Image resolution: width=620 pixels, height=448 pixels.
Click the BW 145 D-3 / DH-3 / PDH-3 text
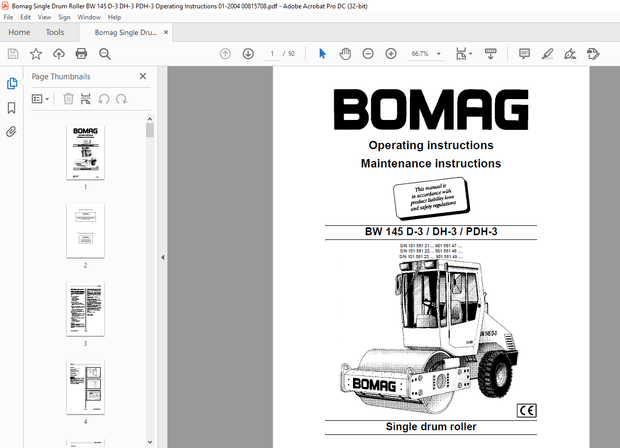point(431,231)
